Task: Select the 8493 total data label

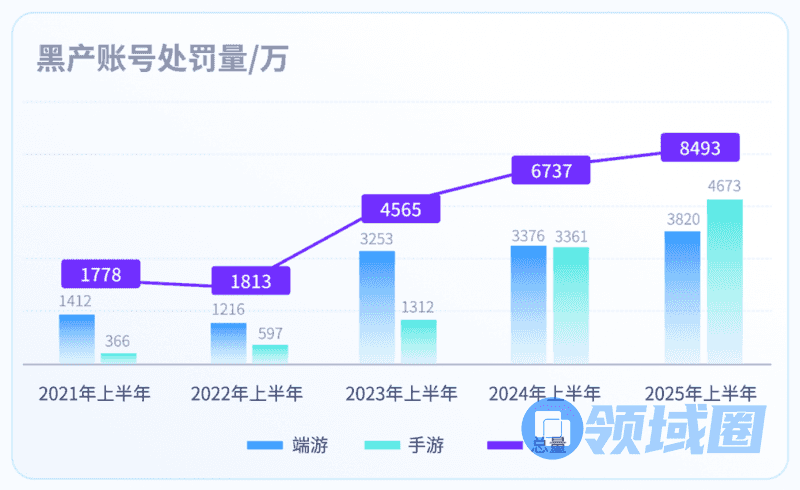Action: click(700, 148)
